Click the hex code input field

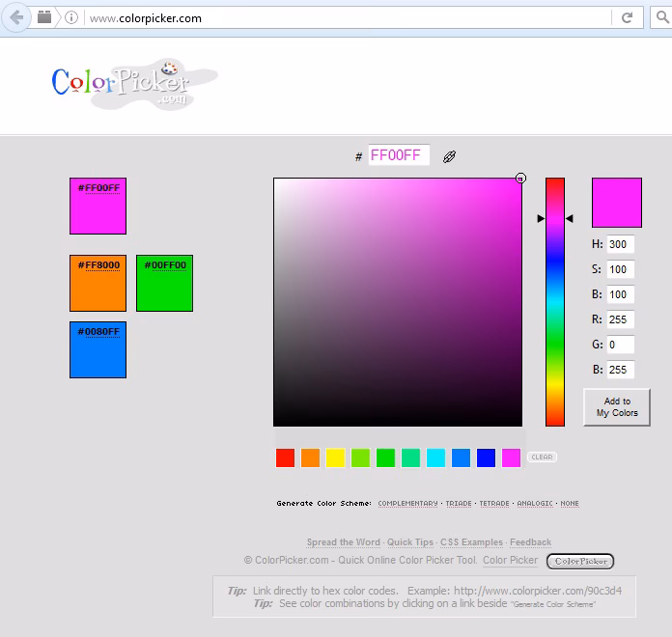pyautogui.click(x=398, y=155)
